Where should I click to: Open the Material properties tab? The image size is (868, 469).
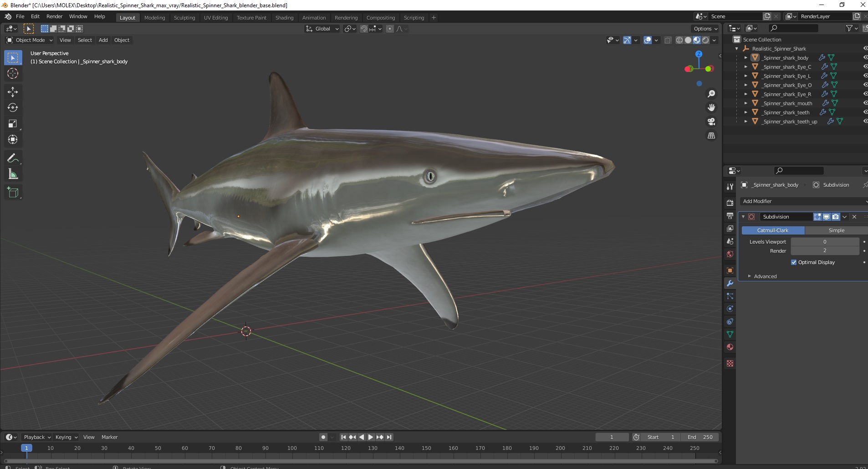730,347
